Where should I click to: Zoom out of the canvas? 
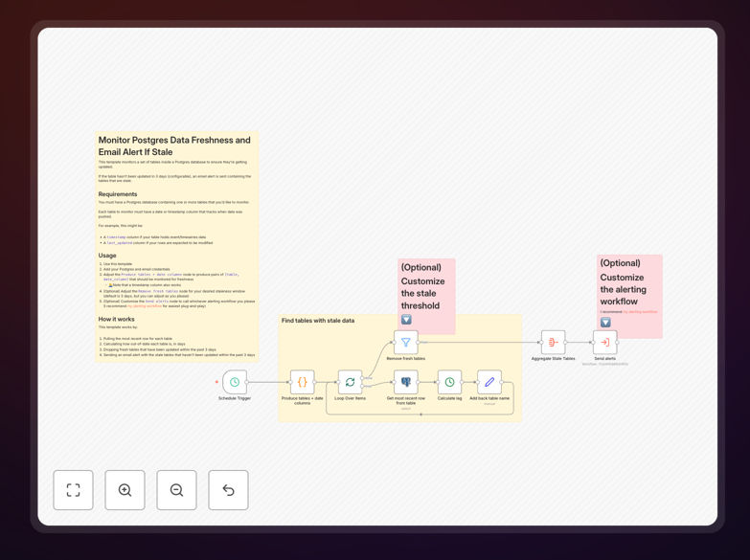tap(176, 490)
